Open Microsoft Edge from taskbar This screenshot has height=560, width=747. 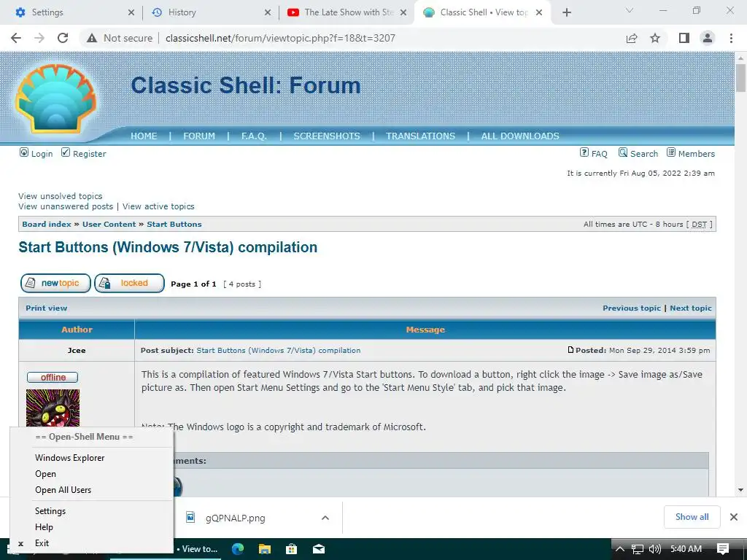[x=238, y=549]
